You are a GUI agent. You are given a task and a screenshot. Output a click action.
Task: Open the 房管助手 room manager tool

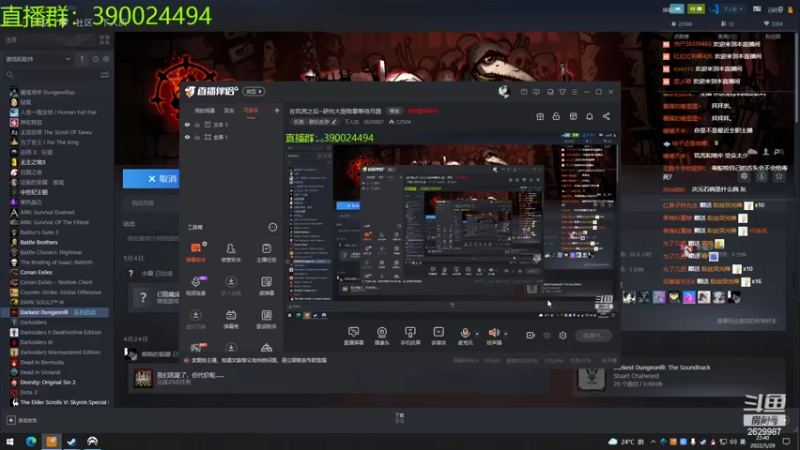point(231,252)
